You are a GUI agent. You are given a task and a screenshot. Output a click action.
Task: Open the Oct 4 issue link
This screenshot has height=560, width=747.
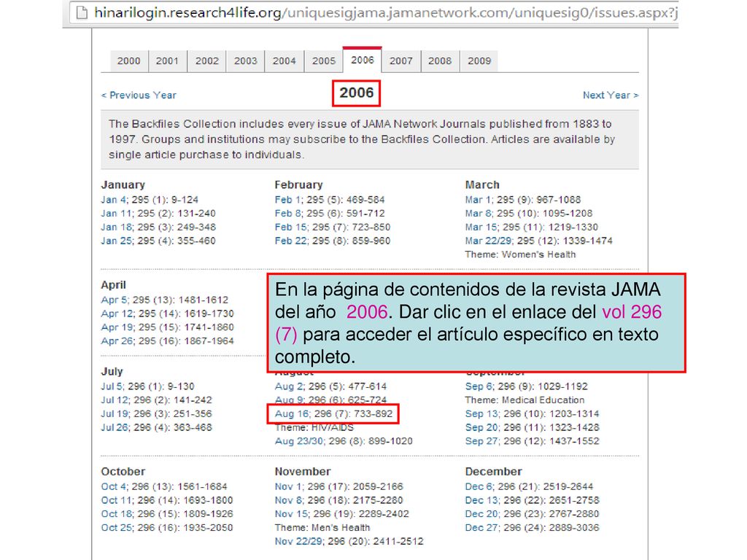113,487
